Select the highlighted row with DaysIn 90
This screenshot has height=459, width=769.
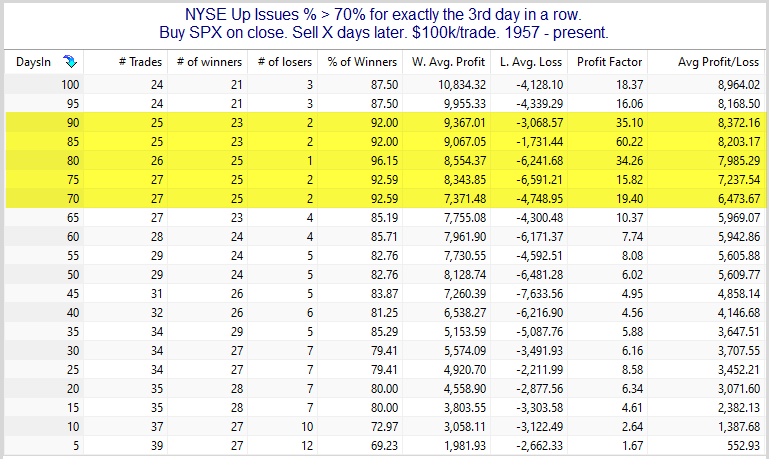385,123
